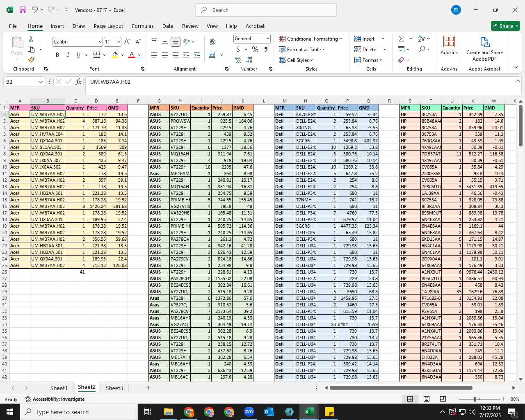Viewport: 525px width, 420px height.
Task: Click the Cut scissors icon
Action: tap(31, 39)
